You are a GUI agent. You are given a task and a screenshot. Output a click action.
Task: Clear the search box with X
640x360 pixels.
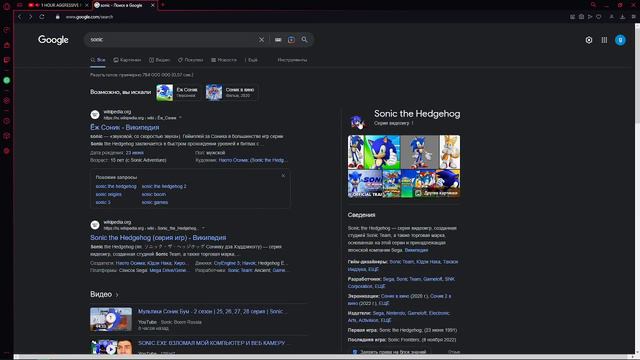point(261,40)
